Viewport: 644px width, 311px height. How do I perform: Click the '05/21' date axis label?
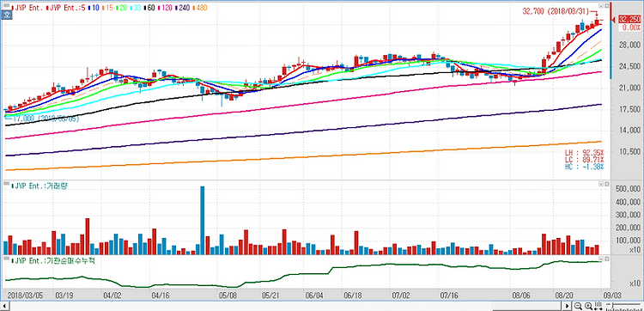[x=270, y=295]
